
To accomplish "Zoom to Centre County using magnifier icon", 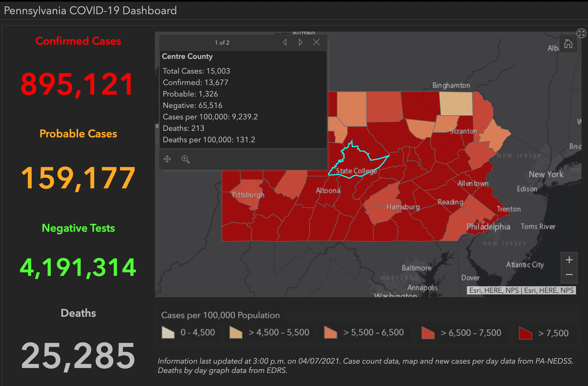I will pyautogui.click(x=185, y=159).
